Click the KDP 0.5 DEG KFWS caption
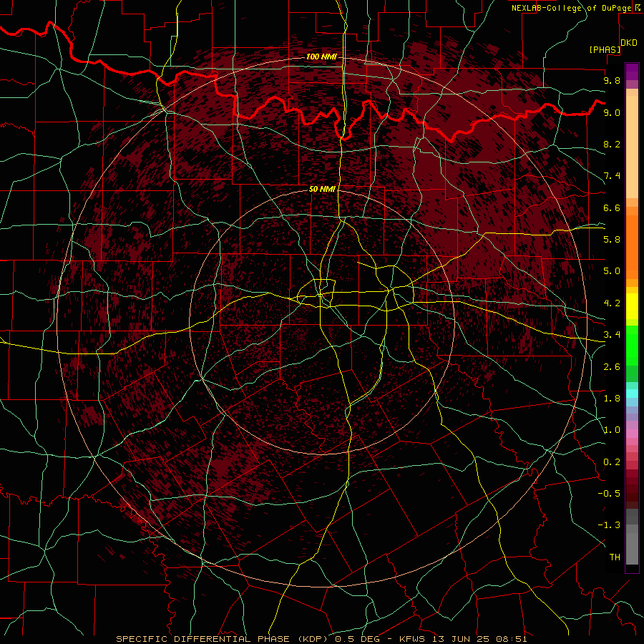This screenshot has height=644, width=644. pyautogui.click(x=321, y=639)
